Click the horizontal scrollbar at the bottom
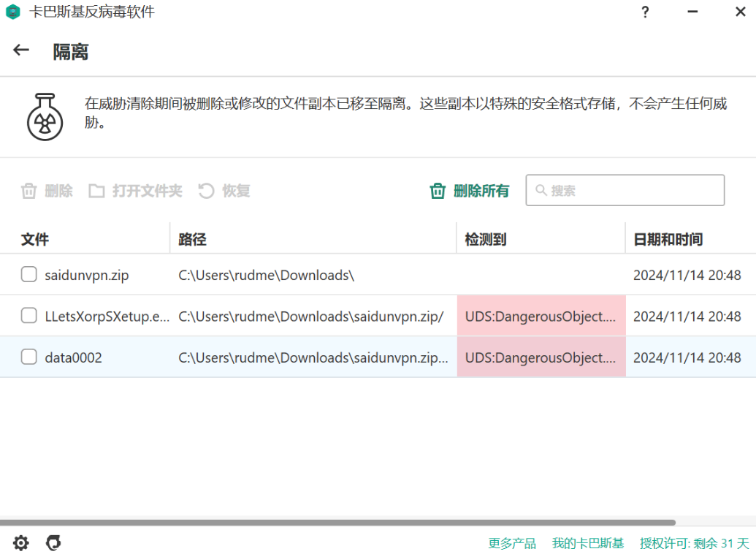The image size is (756, 557). 337,523
